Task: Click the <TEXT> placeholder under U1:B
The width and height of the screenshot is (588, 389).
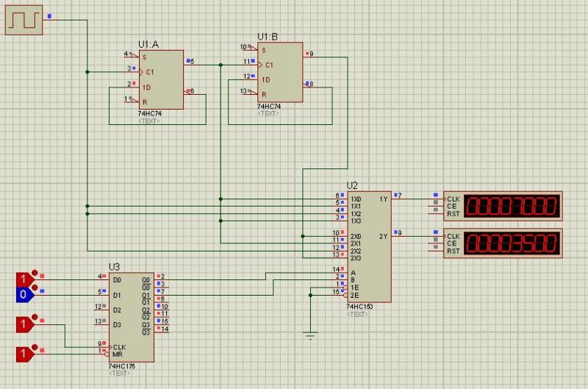Action: click(268, 113)
